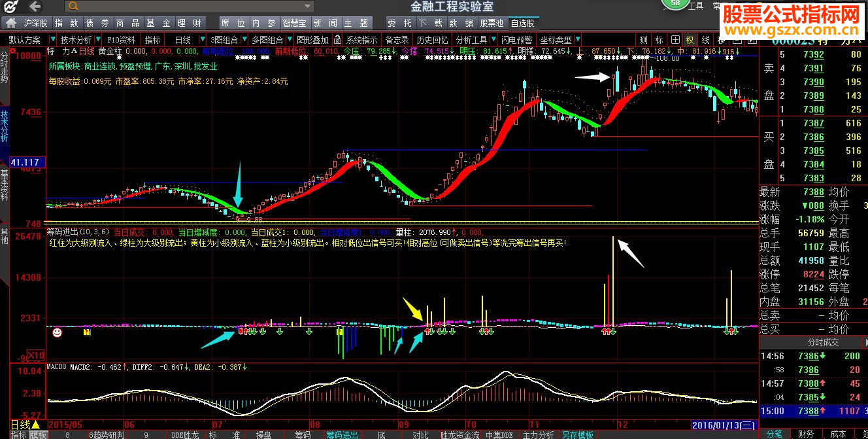Click the search magnifier icon
Screen dimensions: 868x439
coord(72,7)
